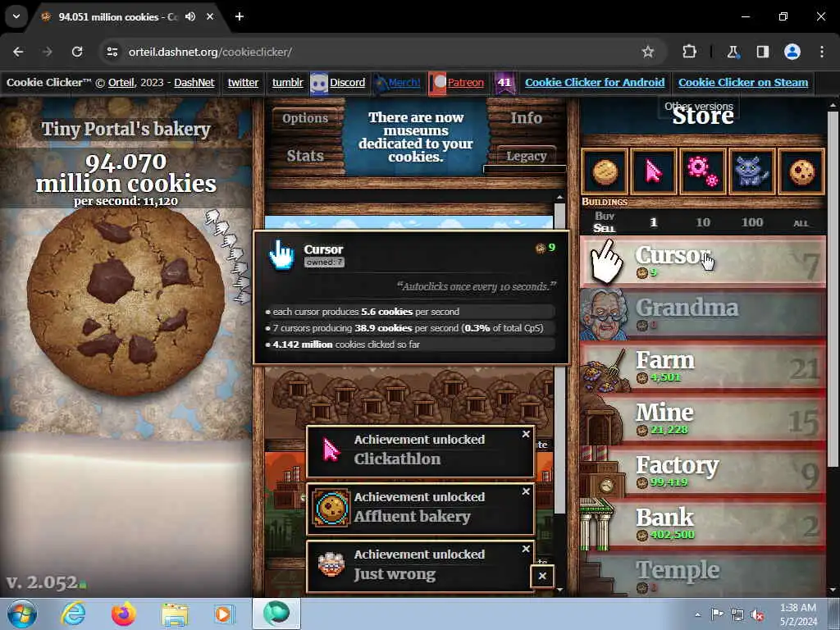Image resolution: width=840 pixels, height=630 pixels.
Task: Click the big chocolate chip cookie
Action: coord(126,302)
